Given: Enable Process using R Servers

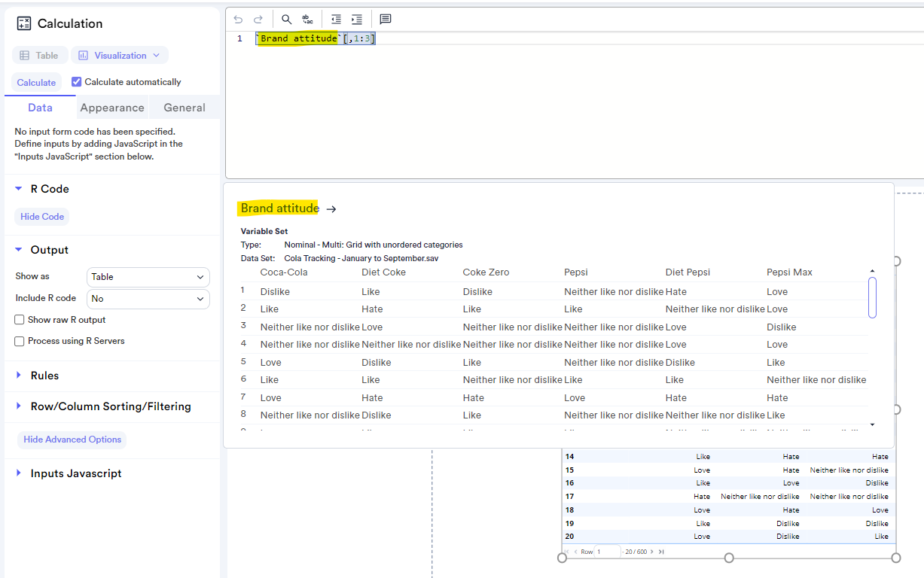Looking at the screenshot, I should 18,340.
